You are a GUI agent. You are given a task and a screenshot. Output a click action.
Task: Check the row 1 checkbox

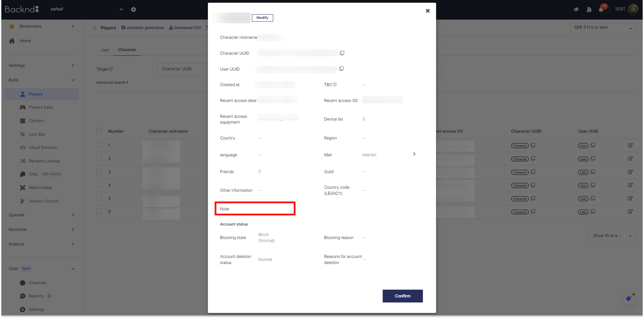99,145
